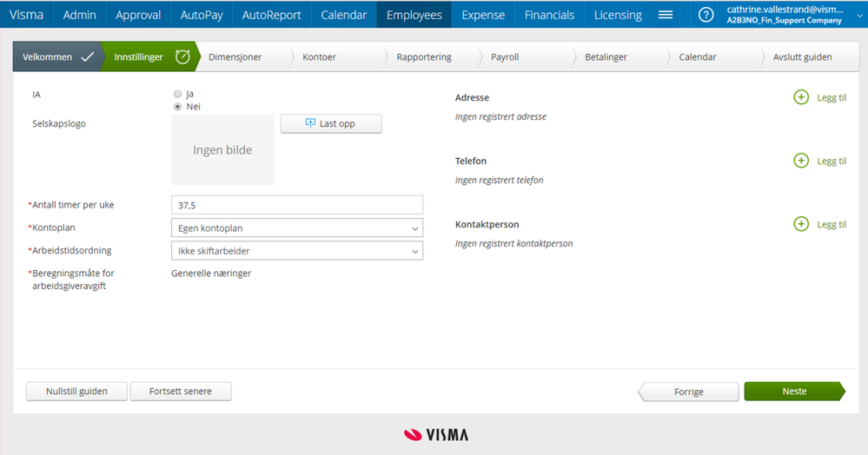Click Fortsett senere button
This screenshot has width=868, height=455.
(x=181, y=391)
